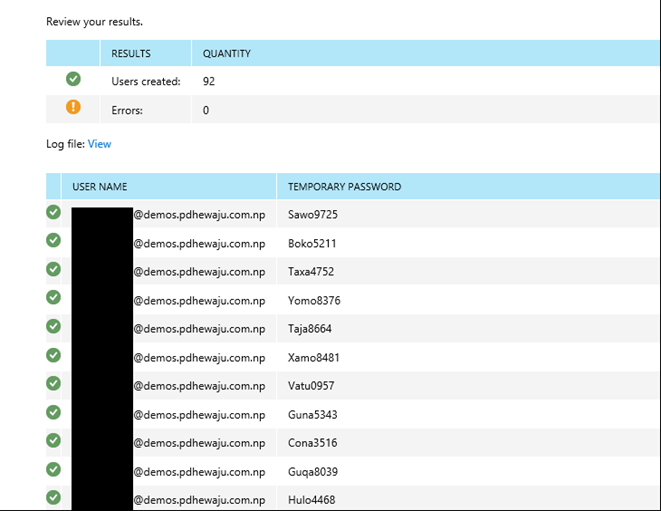Select the Errors label
This screenshot has width=661, height=511.
click(127, 110)
